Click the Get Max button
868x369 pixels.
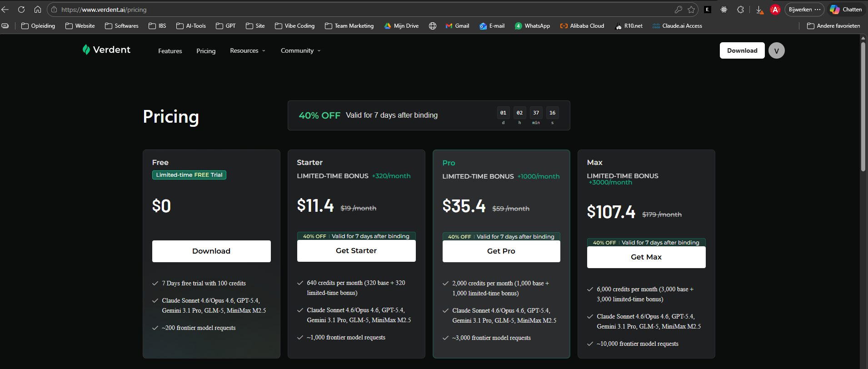646,257
